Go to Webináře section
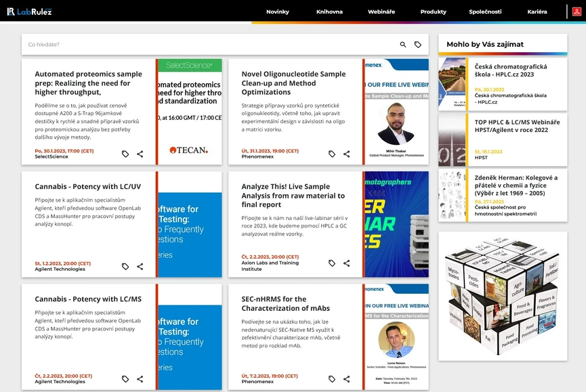Image resolution: width=586 pixels, height=392 pixels. click(x=381, y=12)
